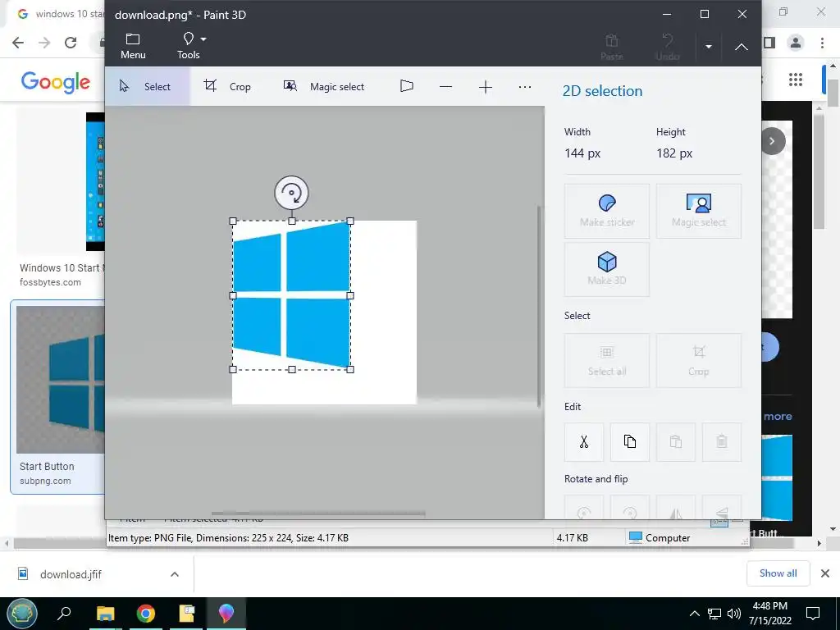Collapse the toolbar with up chevron
Viewport: 840px width, 630px height.
coord(742,47)
